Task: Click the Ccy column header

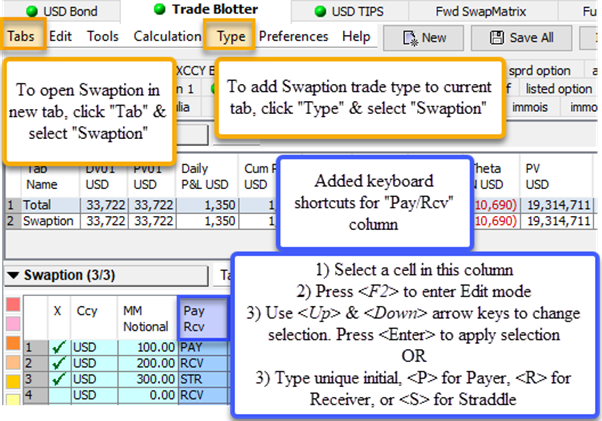Action: click(94, 318)
